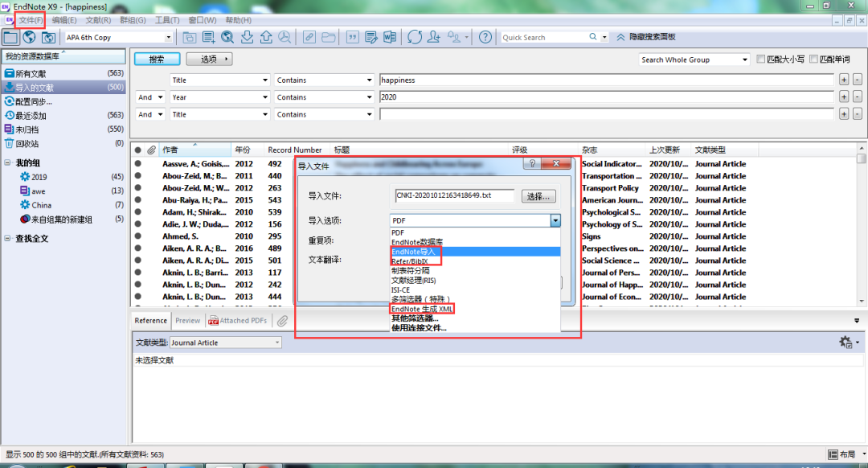Screen dimensions: 868x468
Task: Open the Quick Search options dropdown arrow
Action: tap(604, 37)
